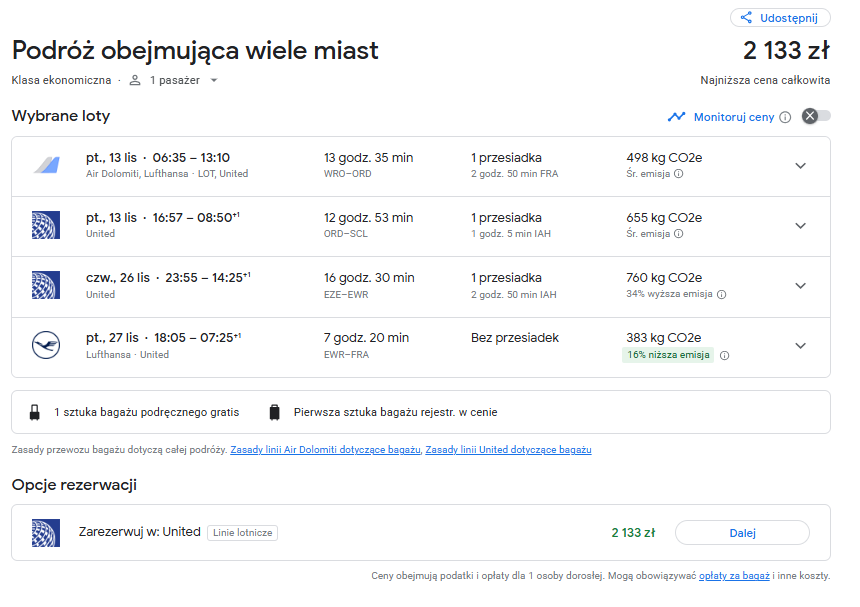Click the 16% niższa emisja badge
The width and height of the screenshot is (860, 607).
pyautogui.click(x=668, y=355)
